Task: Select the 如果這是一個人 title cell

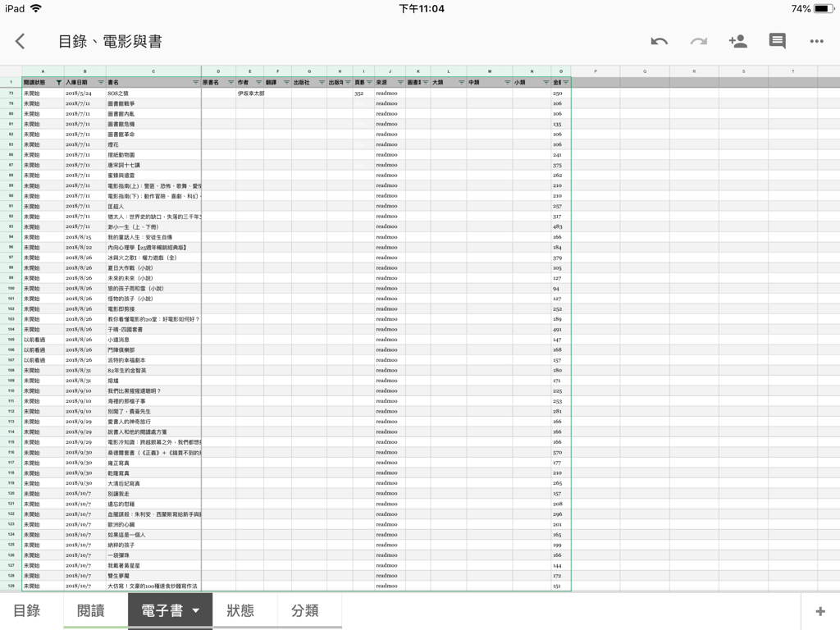Action: point(153,535)
